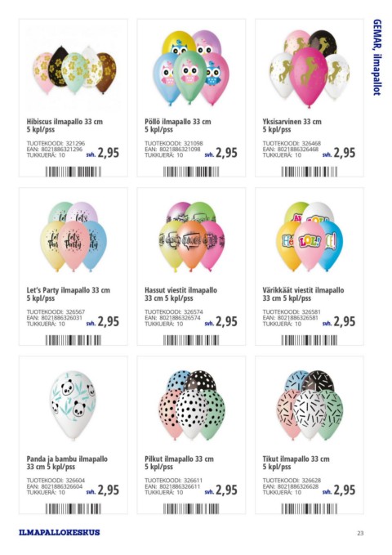Click the Hibiscus ilmapallo 33 cm title

point(65,122)
